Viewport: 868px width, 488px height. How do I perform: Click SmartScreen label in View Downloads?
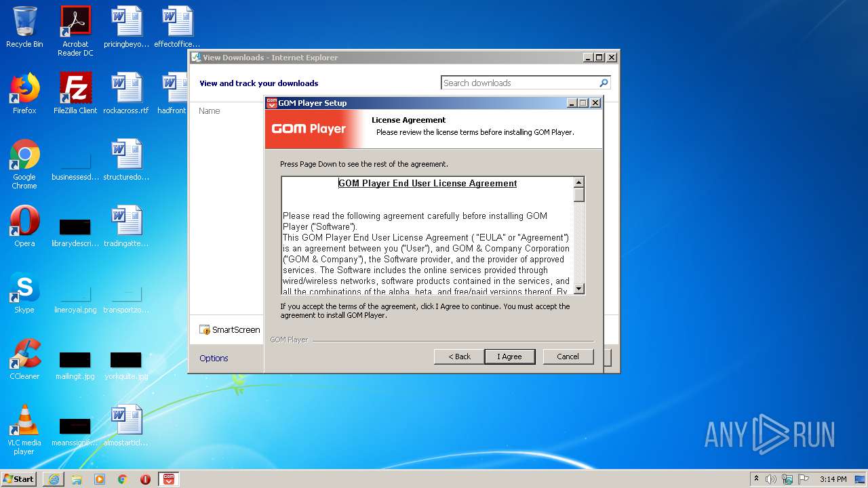tap(236, 330)
